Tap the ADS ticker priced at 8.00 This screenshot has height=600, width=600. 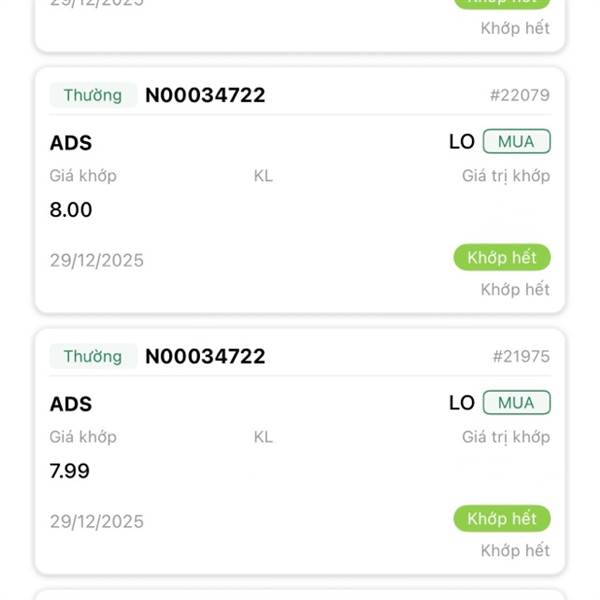pos(71,143)
